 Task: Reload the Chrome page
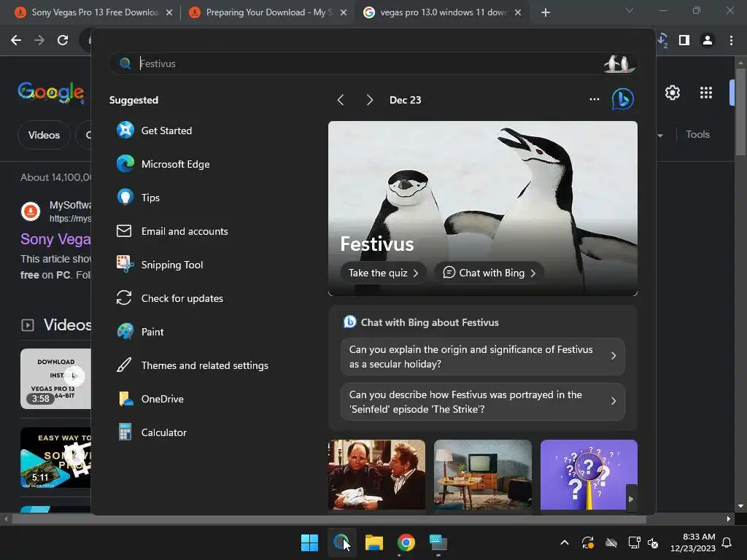point(63,40)
